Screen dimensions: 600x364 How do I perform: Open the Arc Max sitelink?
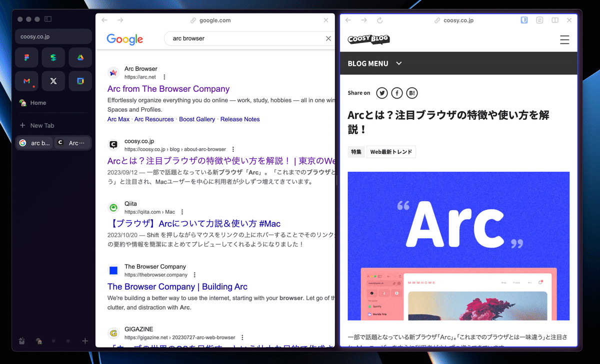coord(118,119)
